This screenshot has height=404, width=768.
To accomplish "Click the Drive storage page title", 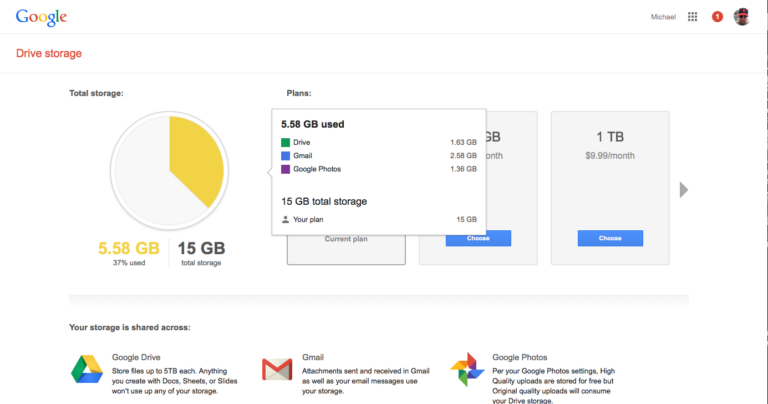I will (x=49, y=53).
